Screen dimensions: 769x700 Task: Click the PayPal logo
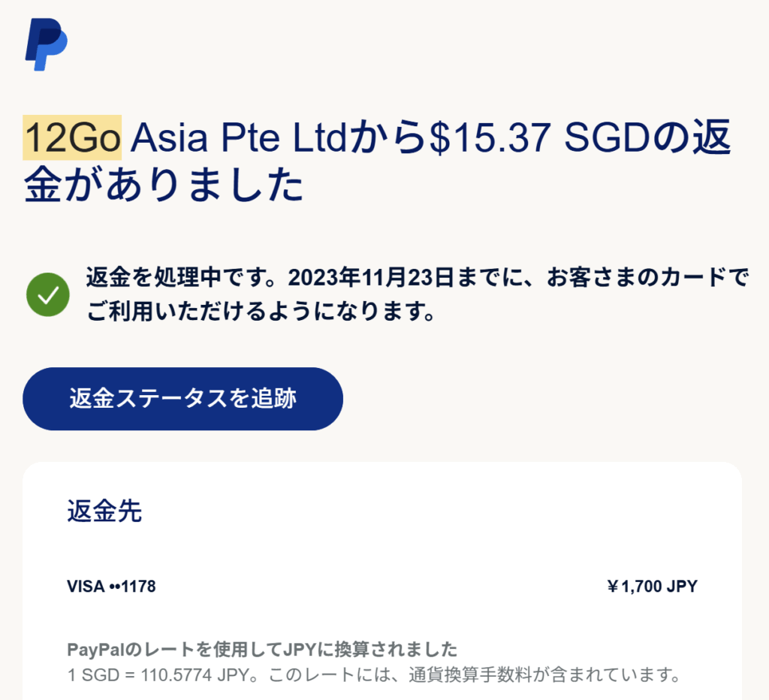tap(47, 44)
